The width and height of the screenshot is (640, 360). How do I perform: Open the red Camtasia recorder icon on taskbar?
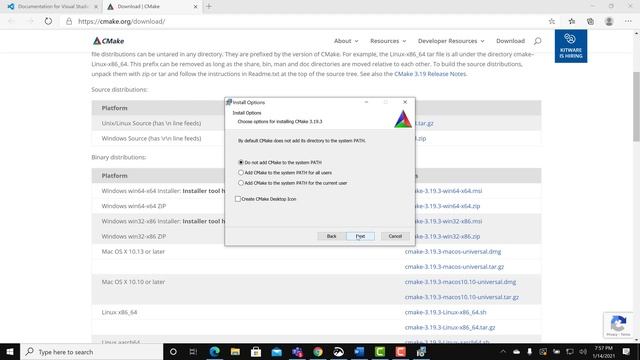pos(400,351)
